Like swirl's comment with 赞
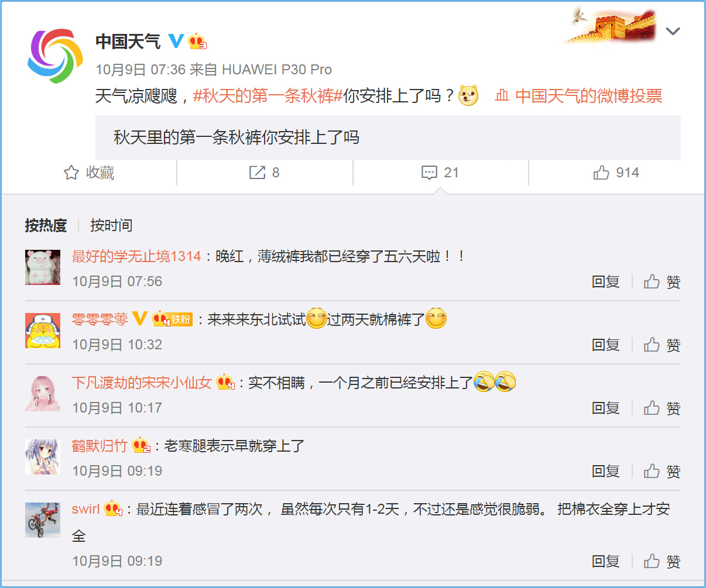 (x=662, y=561)
